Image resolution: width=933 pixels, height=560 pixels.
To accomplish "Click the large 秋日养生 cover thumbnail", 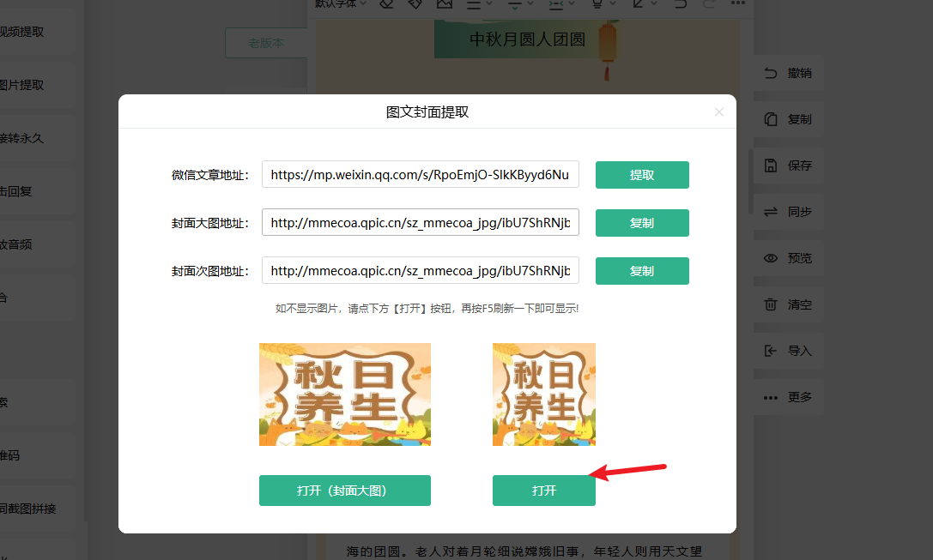I will (344, 394).
